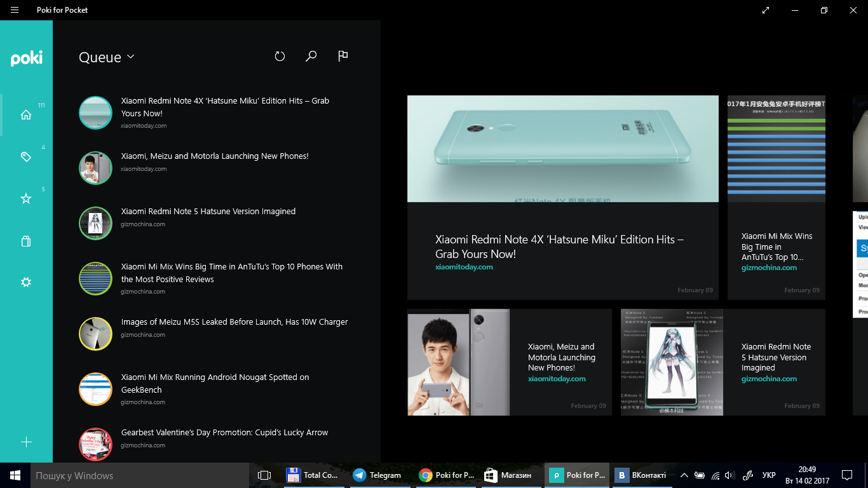This screenshot has width=868, height=488.
Task: Open the Home queue in sidebar
Action: pyautogui.click(x=26, y=115)
